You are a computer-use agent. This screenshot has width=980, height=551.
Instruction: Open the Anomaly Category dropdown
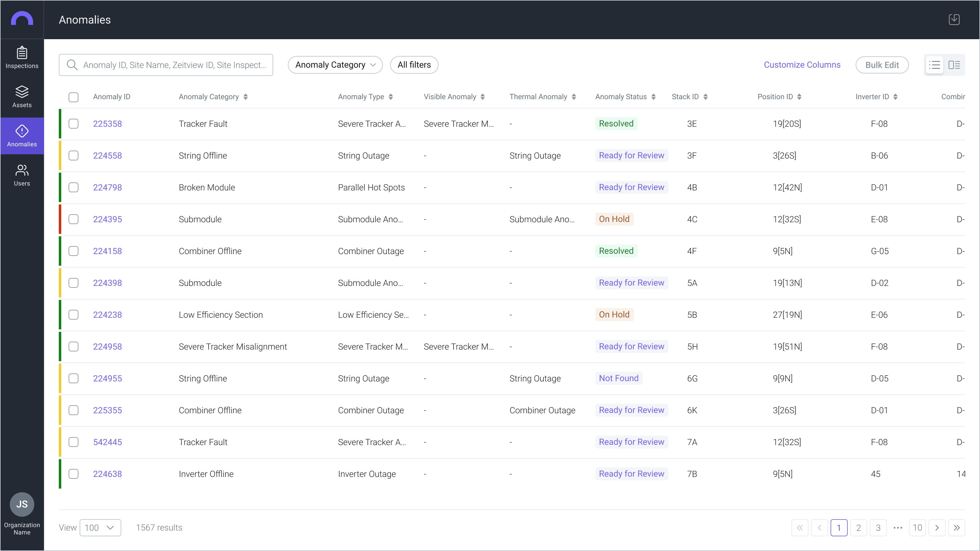[x=335, y=65]
